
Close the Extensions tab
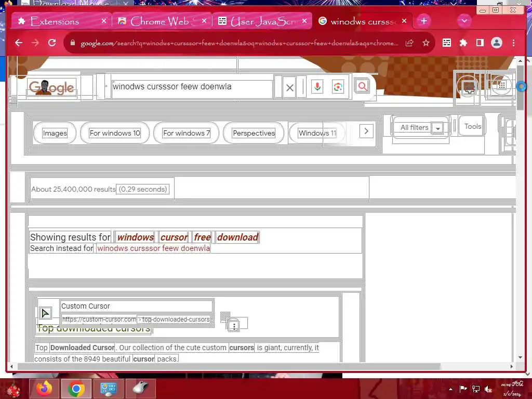[104, 21]
